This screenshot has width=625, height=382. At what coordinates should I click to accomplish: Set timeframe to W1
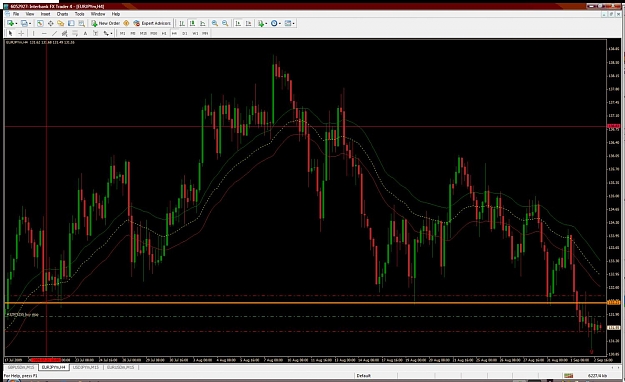(x=195, y=33)
